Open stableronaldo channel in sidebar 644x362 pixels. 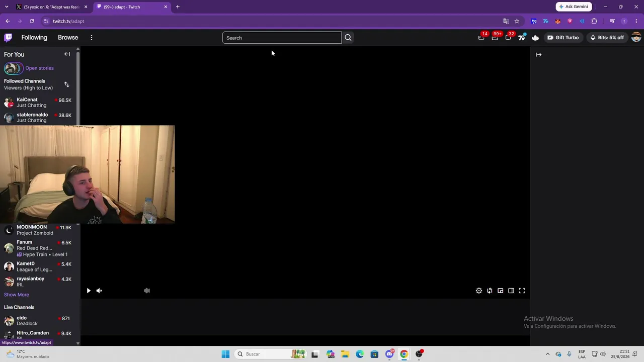coord(38,118)
